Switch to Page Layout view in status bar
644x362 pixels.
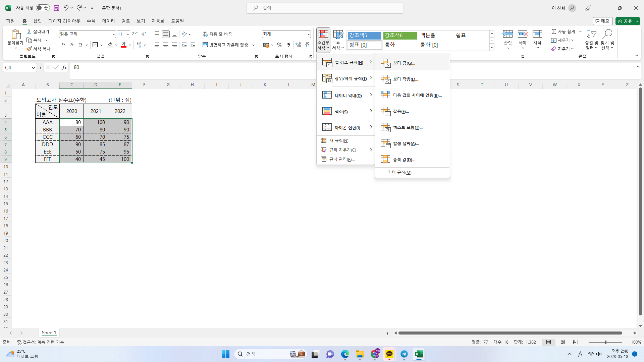[562, 342]
